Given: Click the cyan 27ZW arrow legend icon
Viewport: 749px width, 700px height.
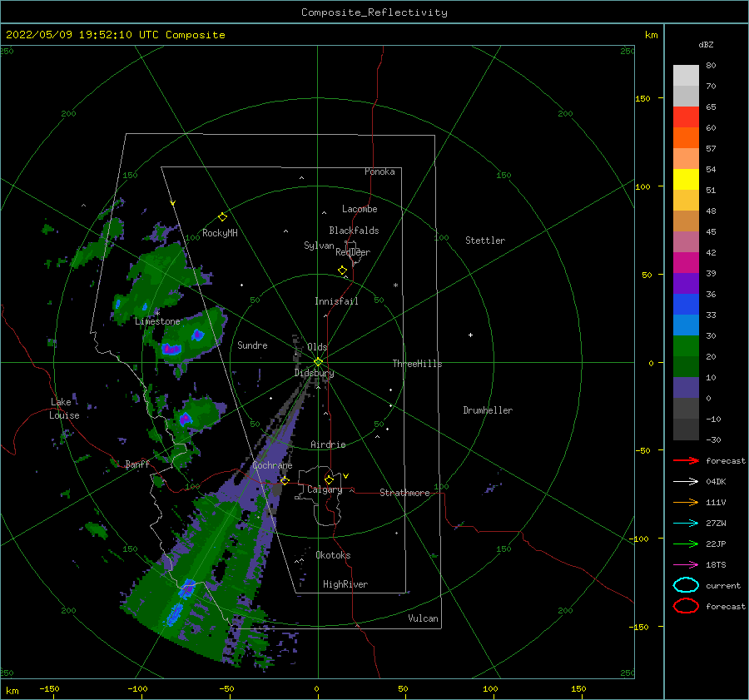Looking at the screenshot, I should pyautogui.click(x=686, y=524).
